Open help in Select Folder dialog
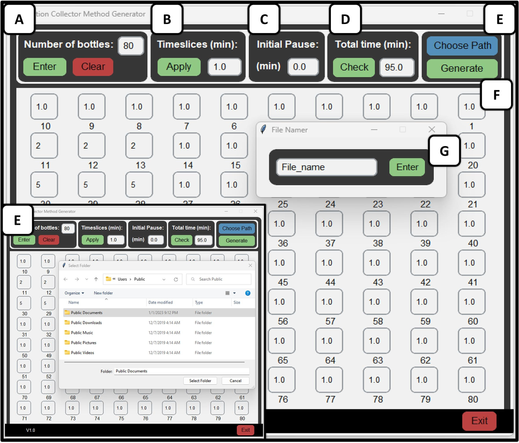The height and width of the screenshot is (443, 519). (248, 293)
